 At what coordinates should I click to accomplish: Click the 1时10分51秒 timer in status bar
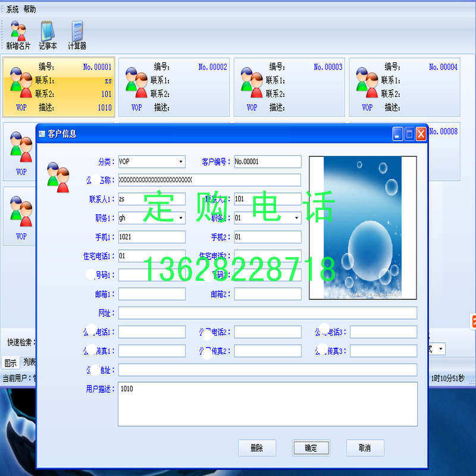tap(447, 378)
